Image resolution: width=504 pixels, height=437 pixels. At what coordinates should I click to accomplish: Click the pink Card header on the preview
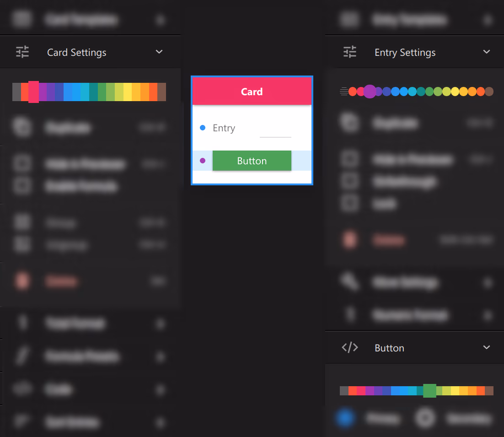coord(252,91)
